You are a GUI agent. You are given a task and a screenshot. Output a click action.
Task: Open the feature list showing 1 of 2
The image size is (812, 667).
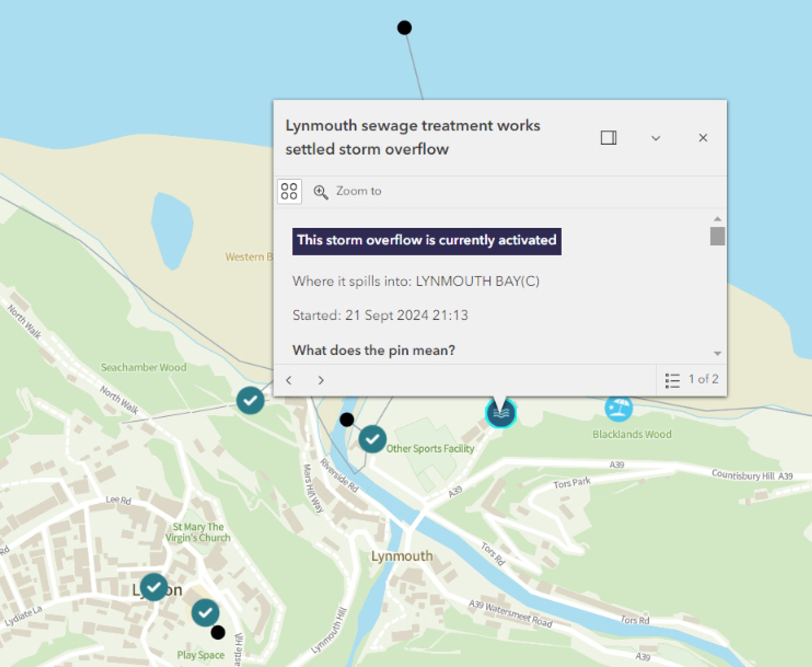(x=691, y=380)
